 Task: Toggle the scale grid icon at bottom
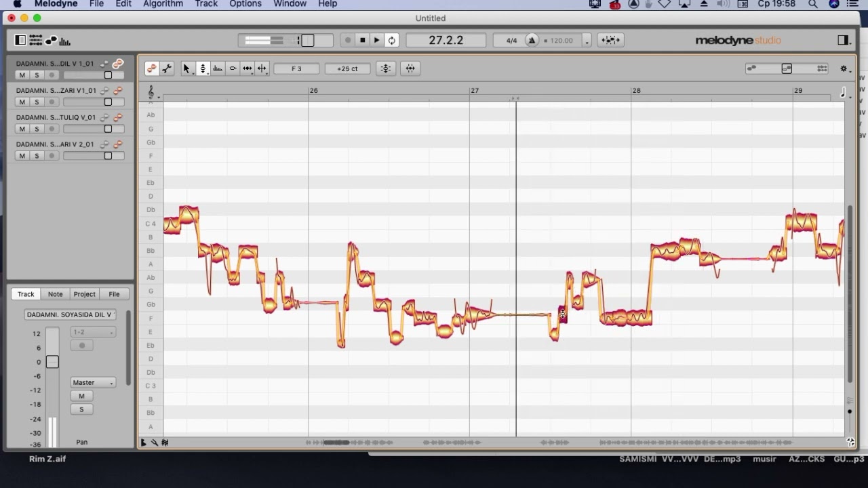[165, 443]
